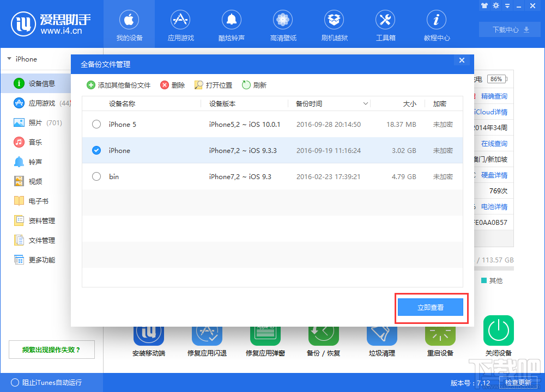Select 设备信息 in sidebar
The image size is (545, 392).
point(35,83)
